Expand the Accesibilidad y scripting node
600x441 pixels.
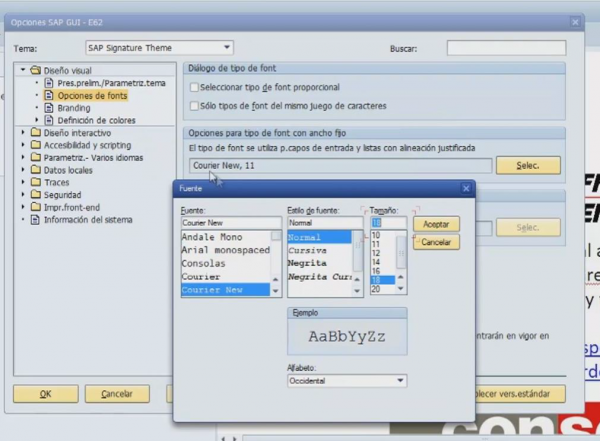tap(23, 145)
